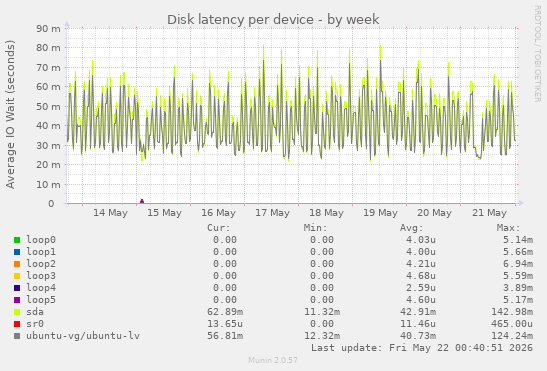Click the Max: column header
This screenshot has height=371, width=547.
[x=508, y=228]
